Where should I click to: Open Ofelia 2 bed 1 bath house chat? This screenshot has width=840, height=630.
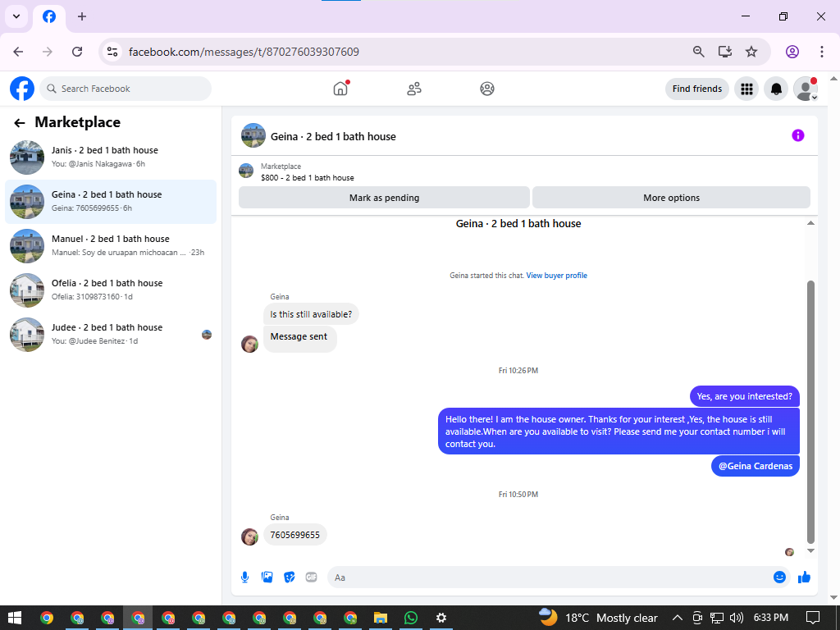[x=111, y=290]
